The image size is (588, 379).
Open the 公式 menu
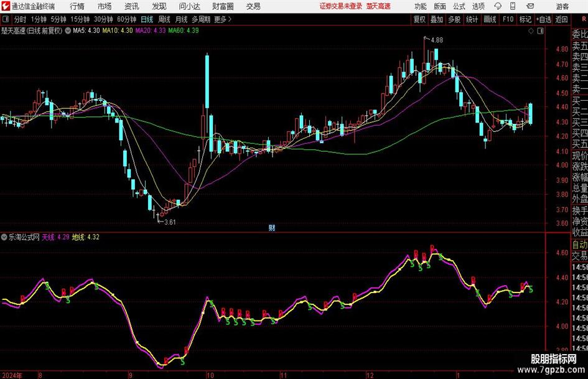coord(459,6)
